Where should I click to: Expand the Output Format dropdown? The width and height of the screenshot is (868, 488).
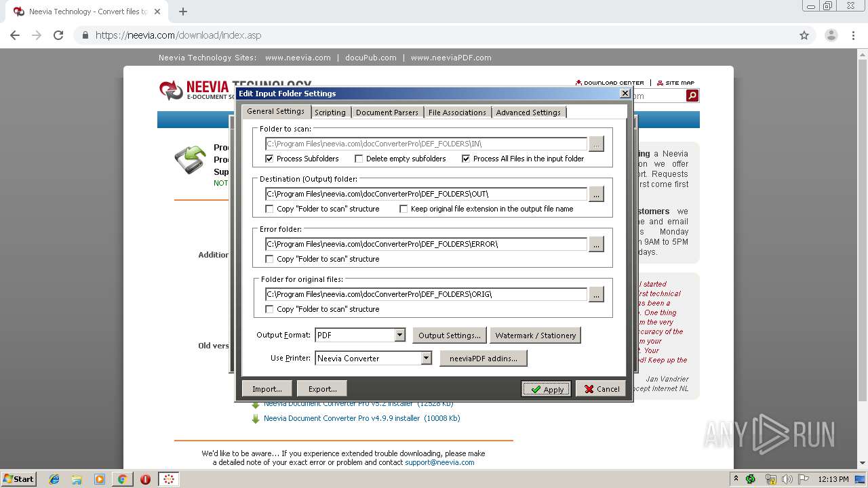pos(399,335)
